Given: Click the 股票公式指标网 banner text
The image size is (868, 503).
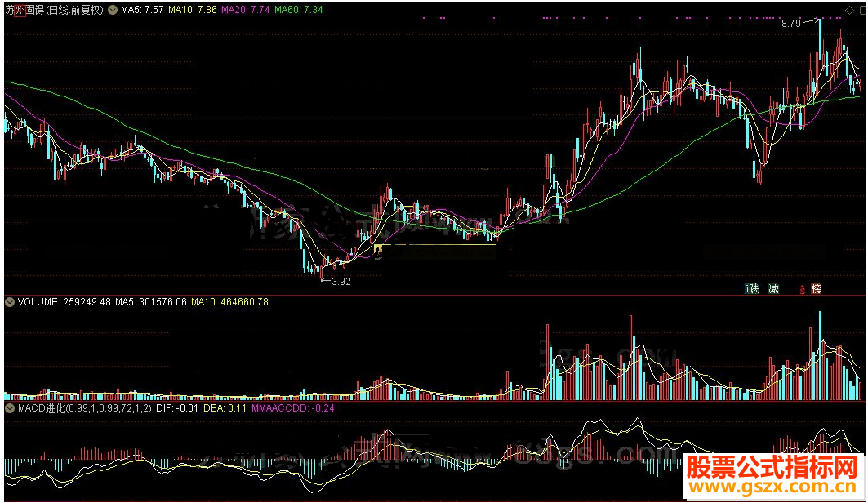Looking at the screenshot, I should click(772, 468).
